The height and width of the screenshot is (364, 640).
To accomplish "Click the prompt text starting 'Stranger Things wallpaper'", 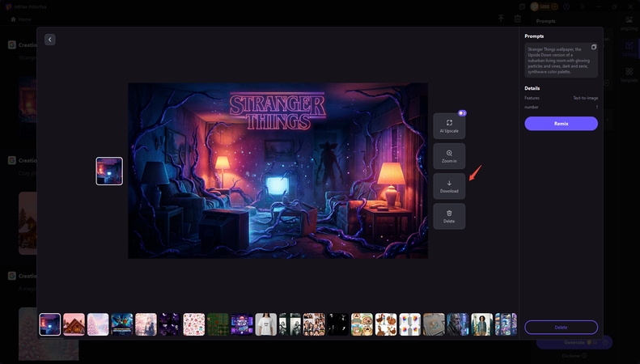I will (x=557, y=61).
